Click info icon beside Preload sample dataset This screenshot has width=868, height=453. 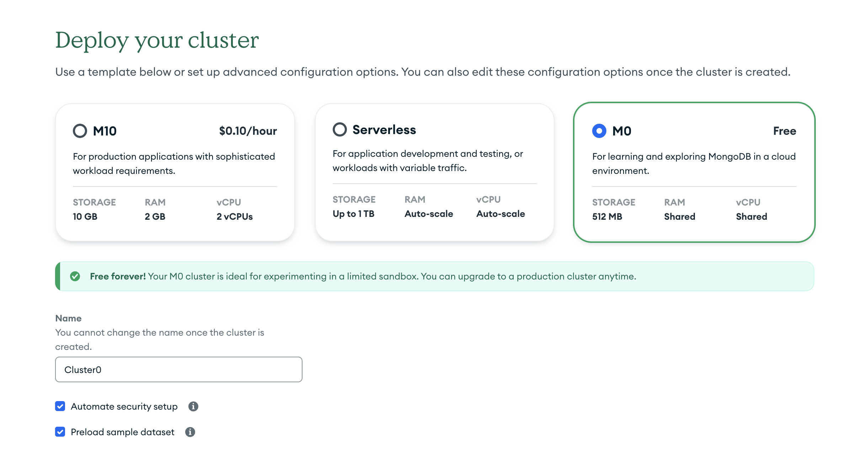click(190, 432)
